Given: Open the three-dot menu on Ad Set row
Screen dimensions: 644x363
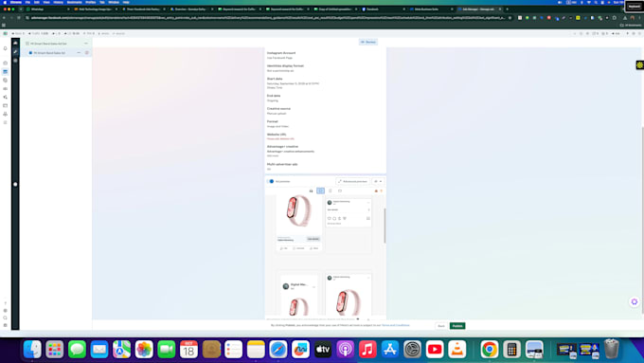Looking at the screenshot, I should pyautogui.click(x=86, y=44).
